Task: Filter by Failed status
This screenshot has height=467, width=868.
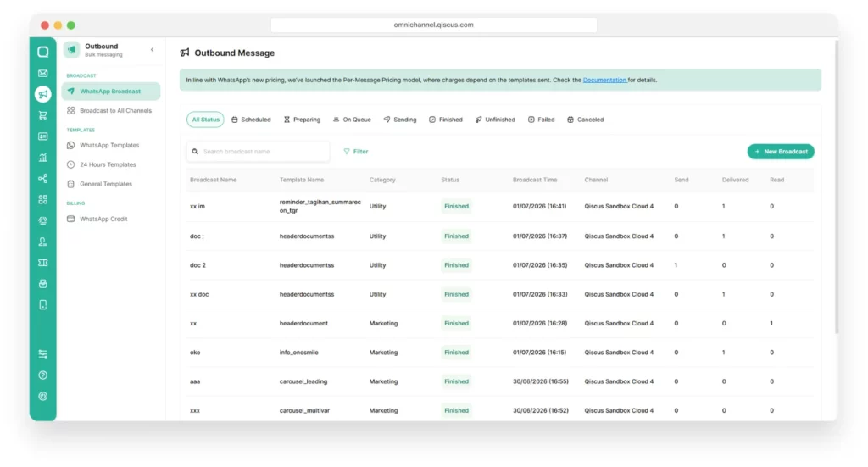Action: [542, 120]
